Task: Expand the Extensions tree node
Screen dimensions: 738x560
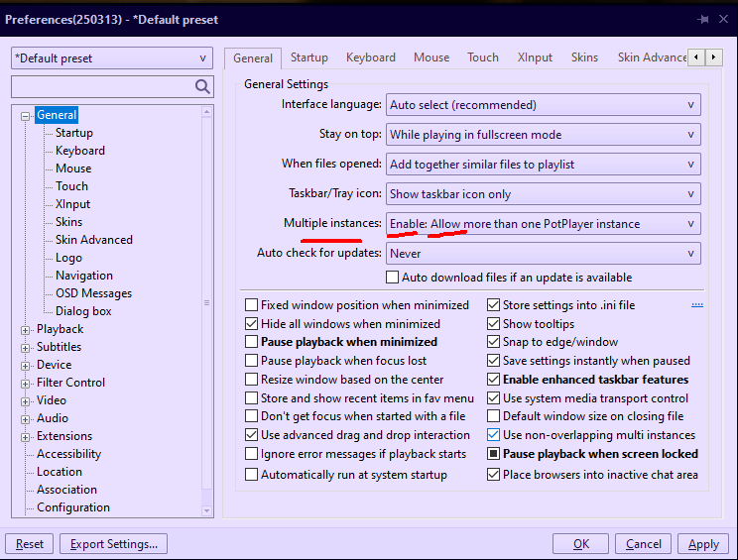Action: pos(26,437)
